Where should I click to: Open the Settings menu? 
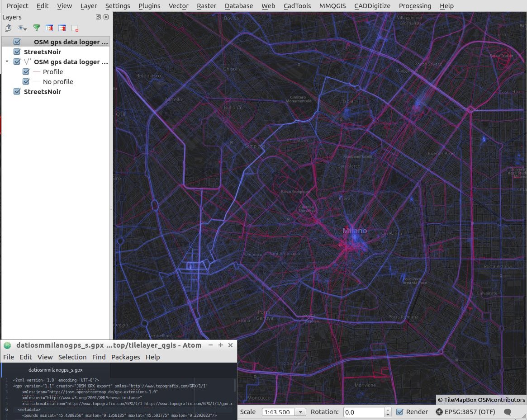[117, 6]
